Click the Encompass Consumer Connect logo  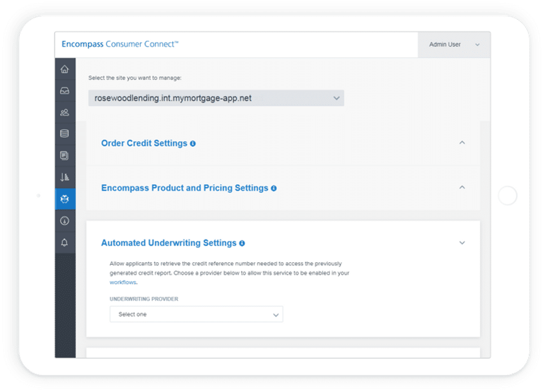point(120,44)
